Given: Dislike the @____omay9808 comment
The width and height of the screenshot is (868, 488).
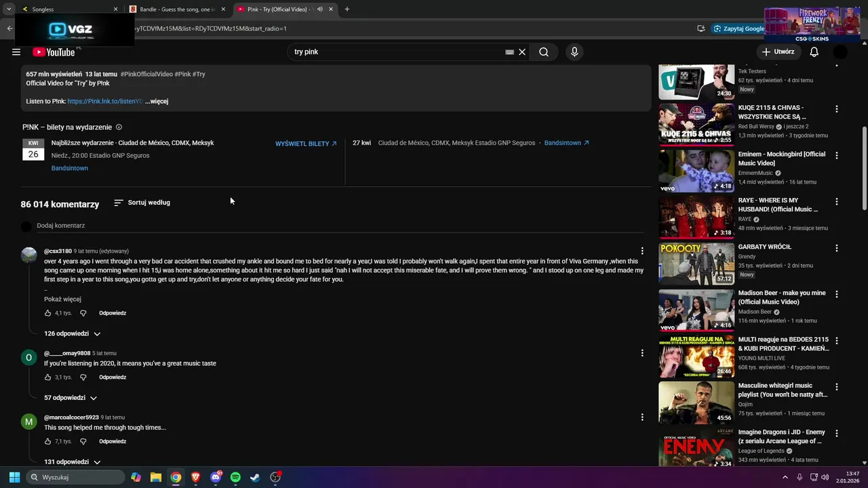Looking at the screenshot, I should coord(83,378).
